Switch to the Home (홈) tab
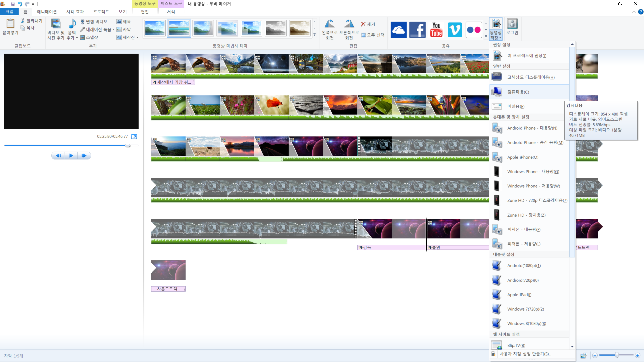The height and width of the screenshot is (362, 644). tap(25, 12)
